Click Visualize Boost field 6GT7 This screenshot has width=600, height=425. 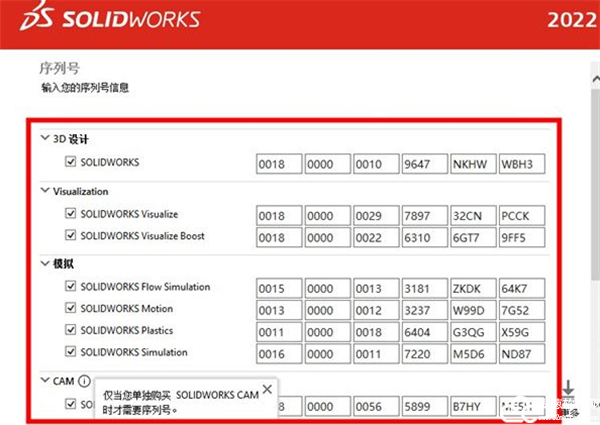click(x=473, y=238)
